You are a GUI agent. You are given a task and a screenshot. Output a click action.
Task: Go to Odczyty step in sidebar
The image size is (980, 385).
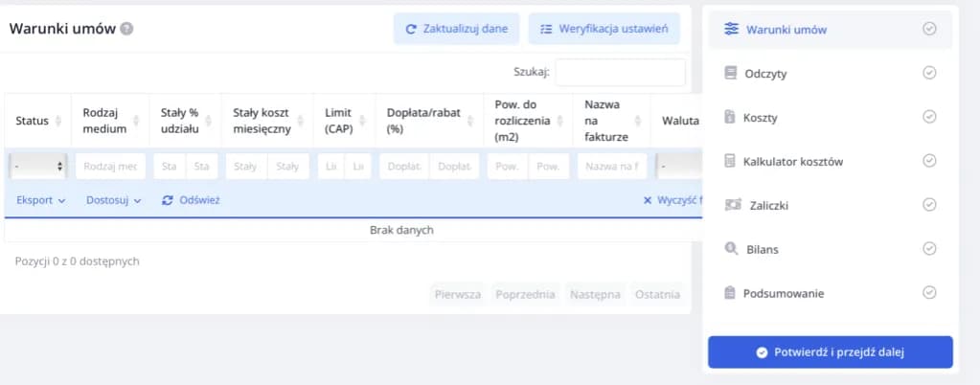tap(830, 73)
